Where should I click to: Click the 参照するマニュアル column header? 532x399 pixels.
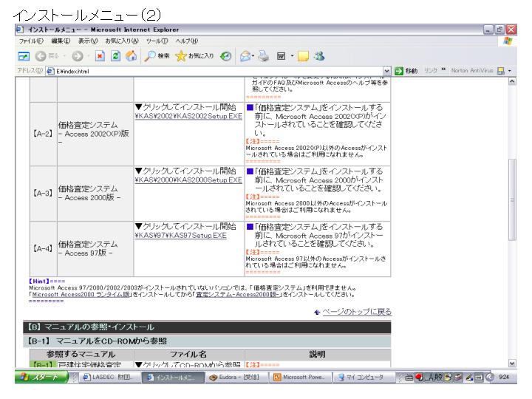tap(81, 354)
